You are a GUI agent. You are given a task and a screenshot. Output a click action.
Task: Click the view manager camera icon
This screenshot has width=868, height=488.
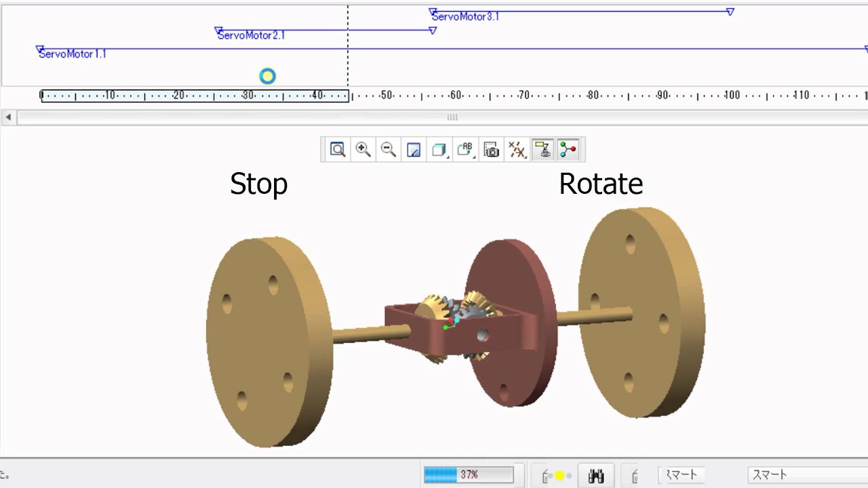492,150
